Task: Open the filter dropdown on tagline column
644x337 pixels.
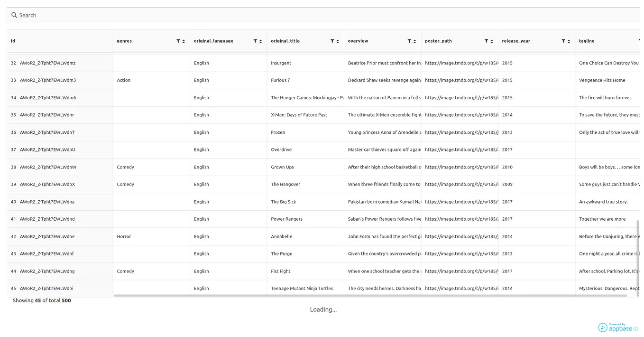Action: tap(640, 41)
